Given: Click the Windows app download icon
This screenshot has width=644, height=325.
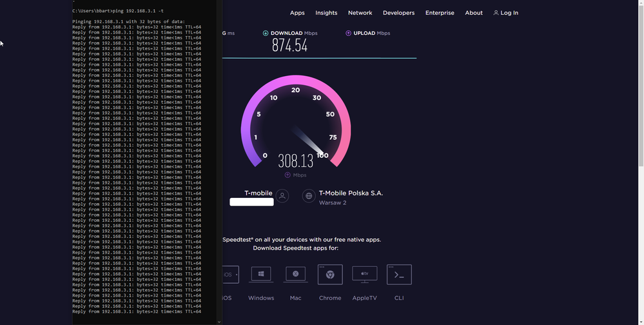Looking at the screenshot, I should click(x=261, y=274).
